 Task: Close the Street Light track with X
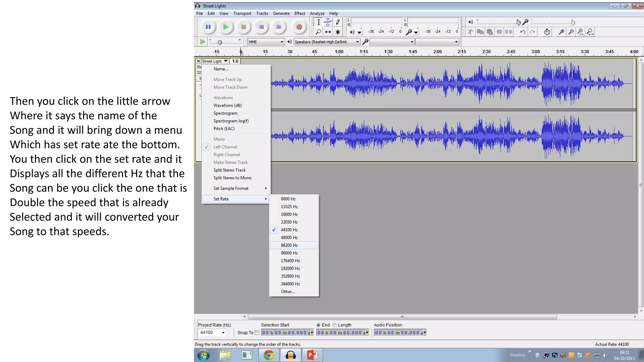(198, 61)
